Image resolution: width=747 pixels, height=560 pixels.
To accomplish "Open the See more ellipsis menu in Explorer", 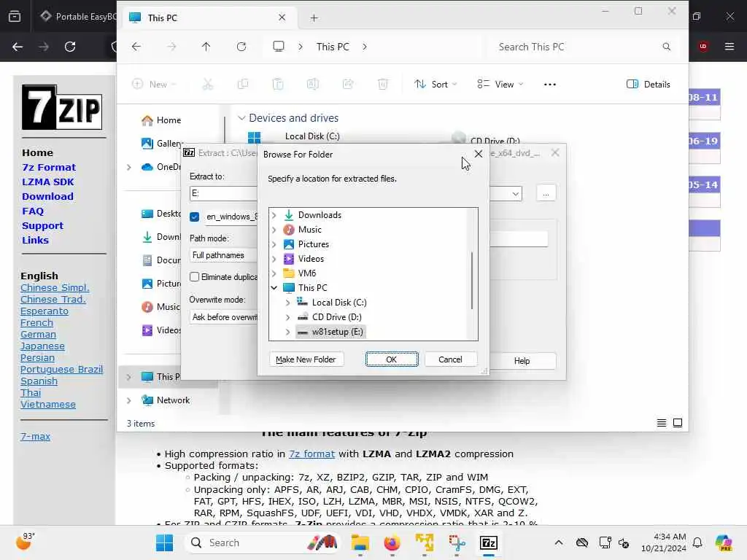I will [x=550, y=85].
